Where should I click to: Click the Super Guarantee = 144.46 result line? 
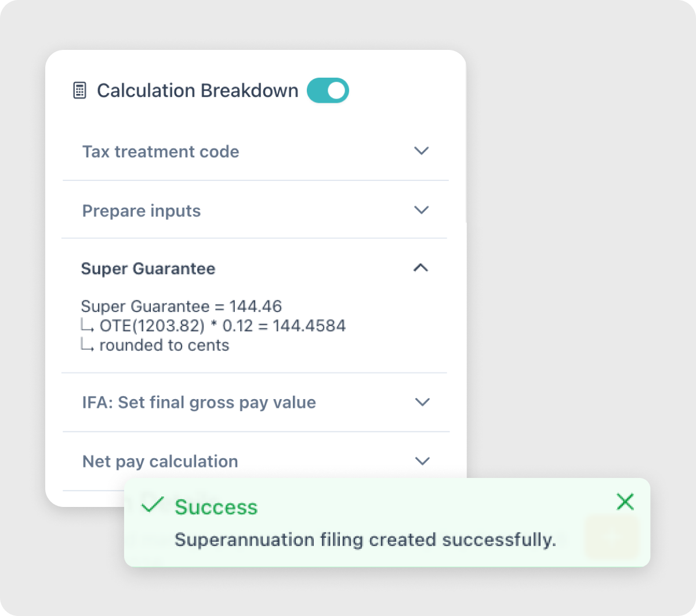(182, 306)
